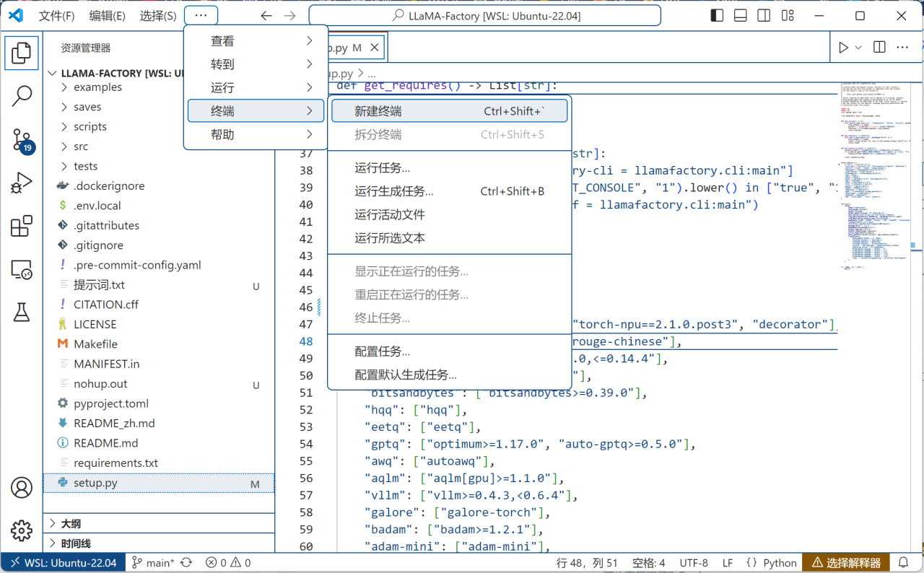Click the code minimap overview
The height and width of the screenshot is (573, 924).
[876, 177]
